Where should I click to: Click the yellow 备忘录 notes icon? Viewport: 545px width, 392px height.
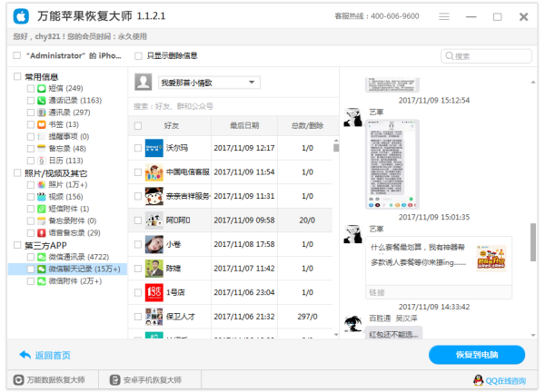click(x=42, y=148)
